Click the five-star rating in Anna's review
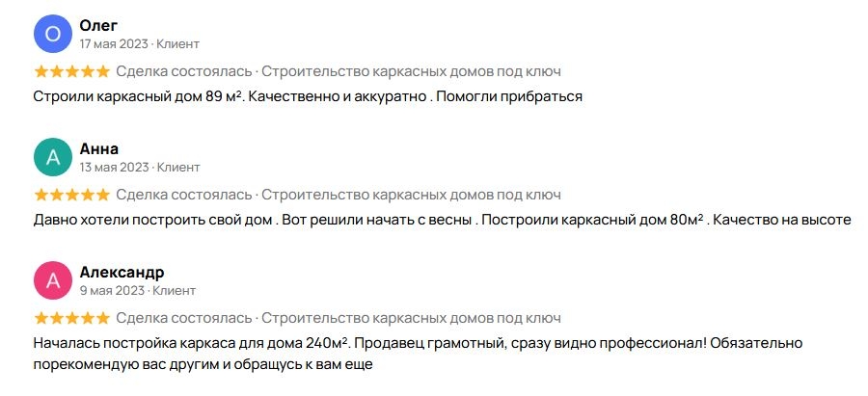This screenshot has height=396, width=868. pyautogui.click(x=71, y=195)
